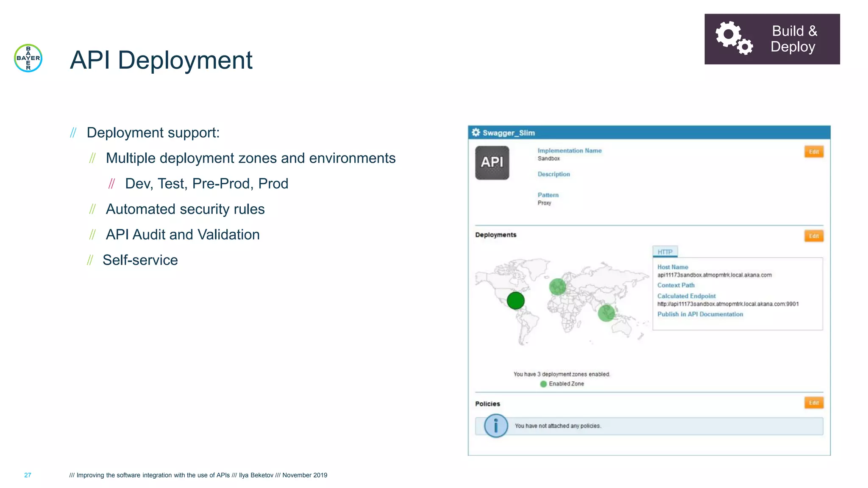868x488 pixels.
Task: Click 'You have 3 deployment zones enabled'
Action: point(562,374)
